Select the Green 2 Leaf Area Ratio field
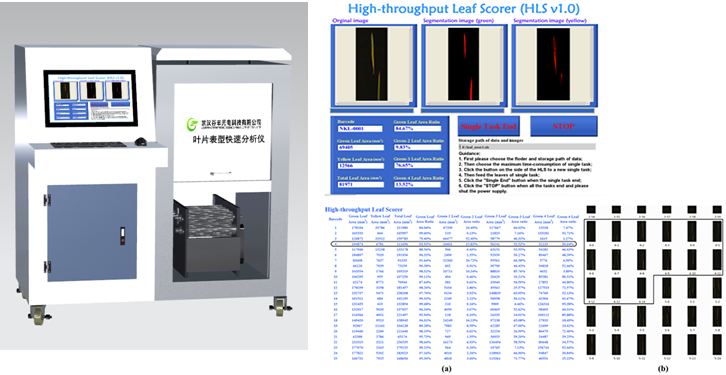The width and height of the screenshot is (726, 375). (x=418, y=147)
